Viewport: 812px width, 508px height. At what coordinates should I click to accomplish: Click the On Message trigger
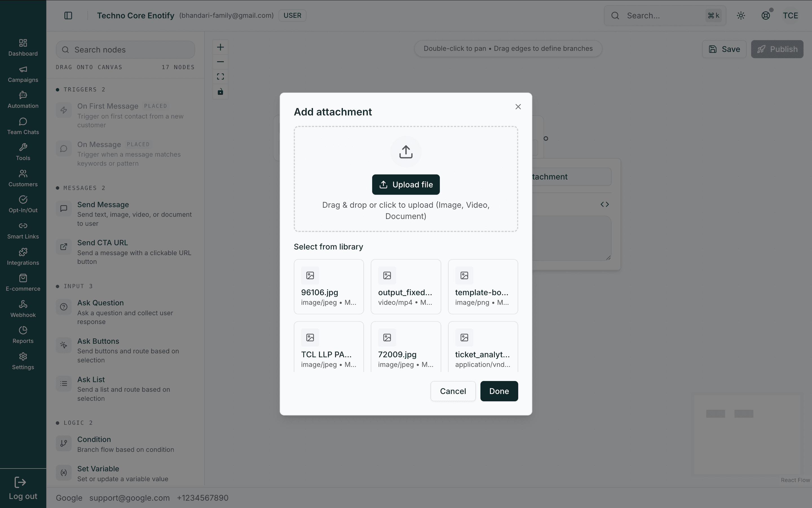(x=125, y=154)
